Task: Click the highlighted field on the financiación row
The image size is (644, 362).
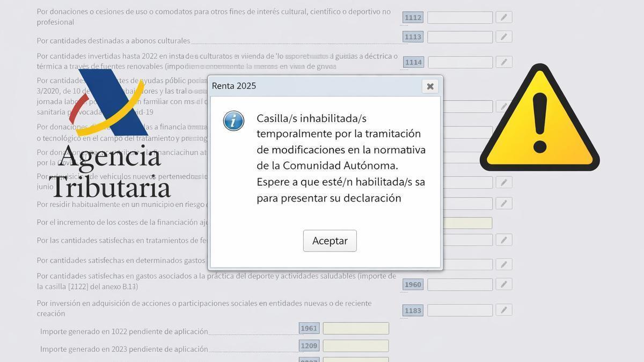Action: coord(467,222)
